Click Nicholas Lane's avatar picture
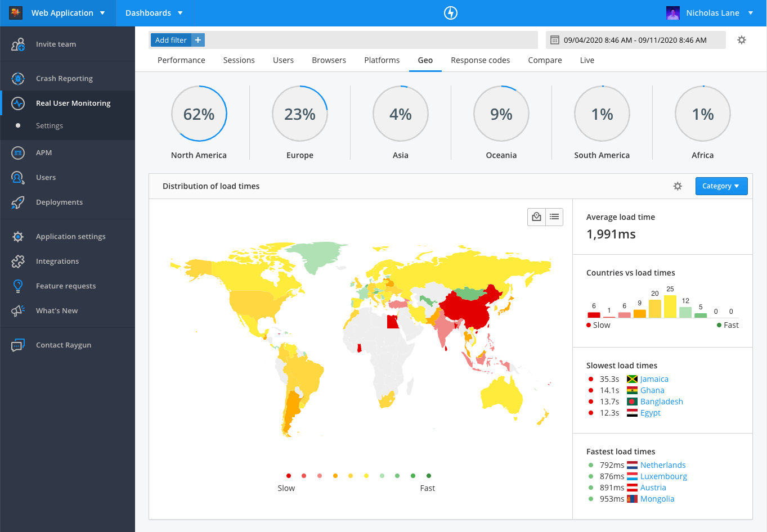This screenshot has width=767, height=532. (673, 13)
